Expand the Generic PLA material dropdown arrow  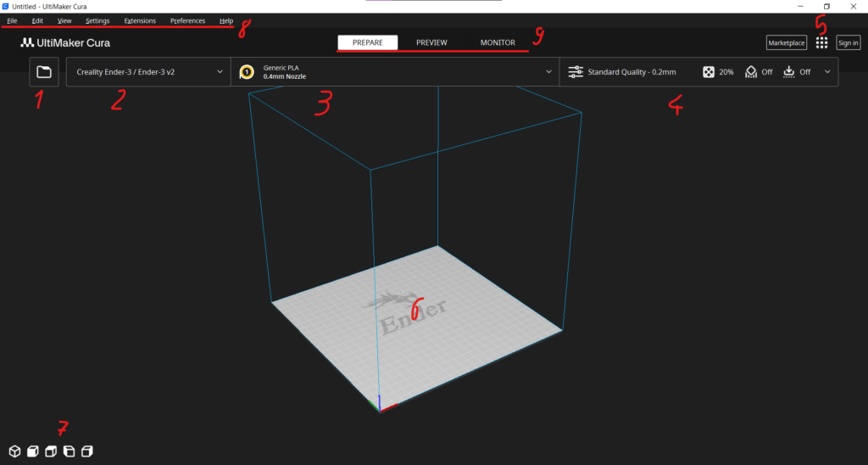[x=548, y=72]
